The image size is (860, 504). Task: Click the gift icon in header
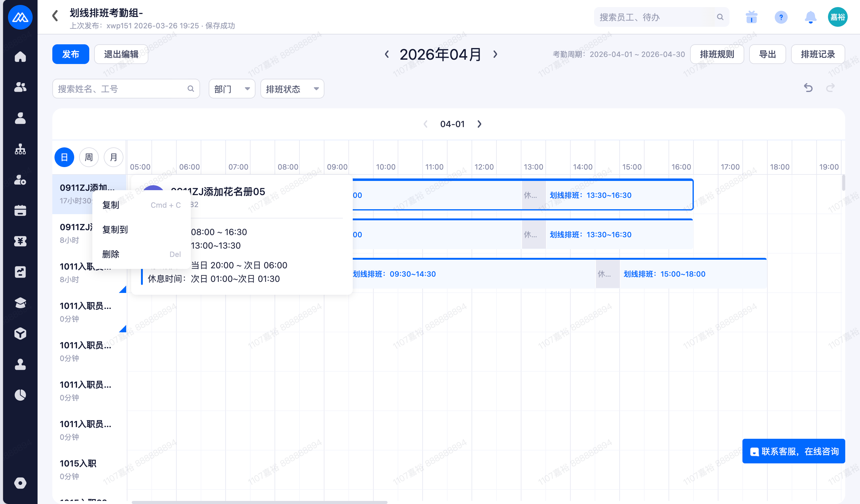751,17
